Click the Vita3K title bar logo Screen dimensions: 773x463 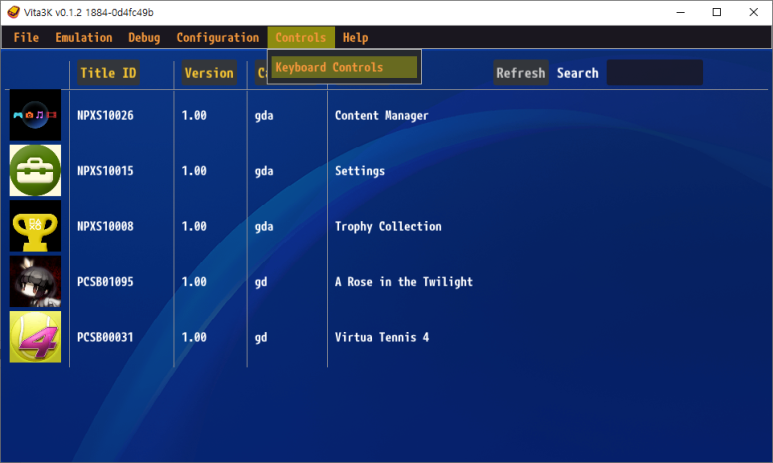pos(13,12)
